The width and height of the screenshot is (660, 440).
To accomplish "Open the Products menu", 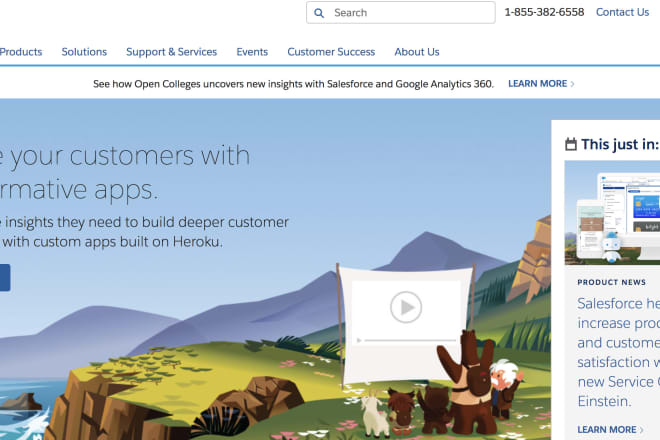I will (21, 52).
